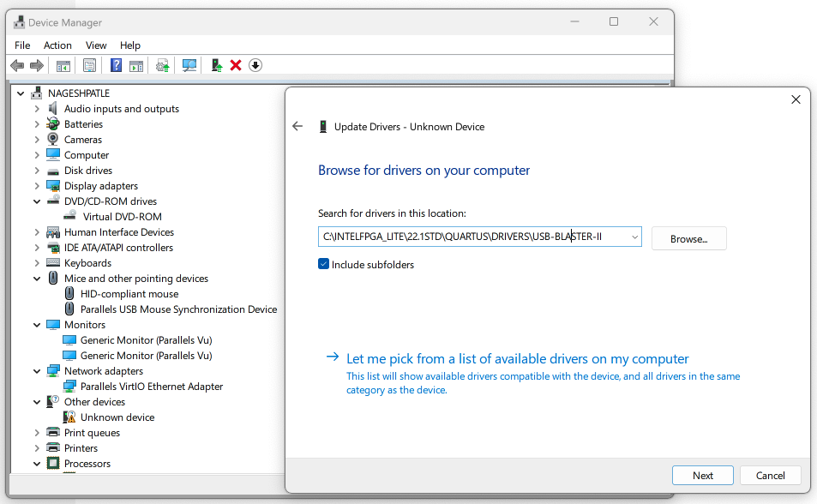Click the down-arrow Disable device icon

[x=255, y=66]
